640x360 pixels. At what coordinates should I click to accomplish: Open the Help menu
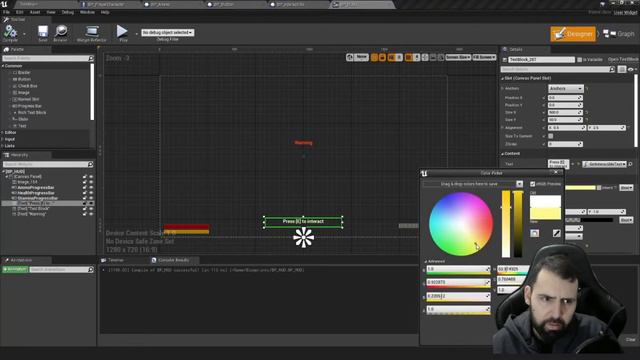coord(105,12)
